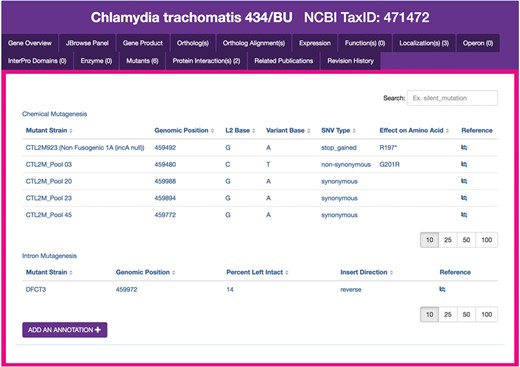Click the Add An Annotation button
The image size is (520, 367).
click(65, 330)
